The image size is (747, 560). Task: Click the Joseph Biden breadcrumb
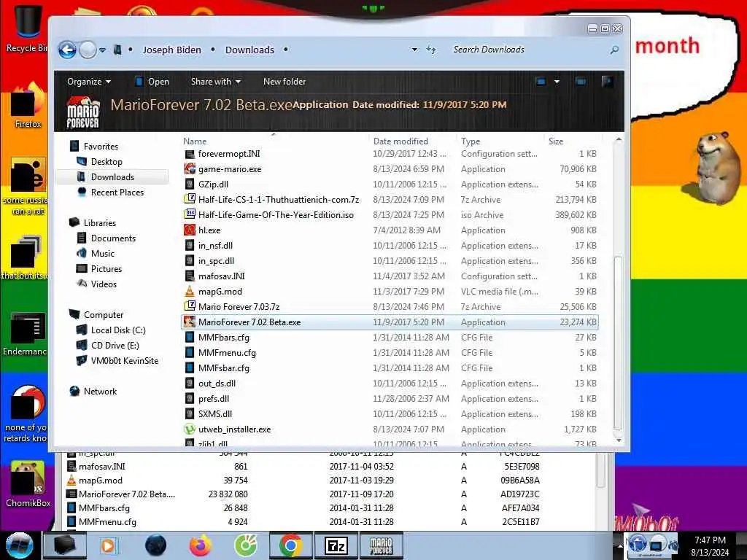(x=171, y=50)
